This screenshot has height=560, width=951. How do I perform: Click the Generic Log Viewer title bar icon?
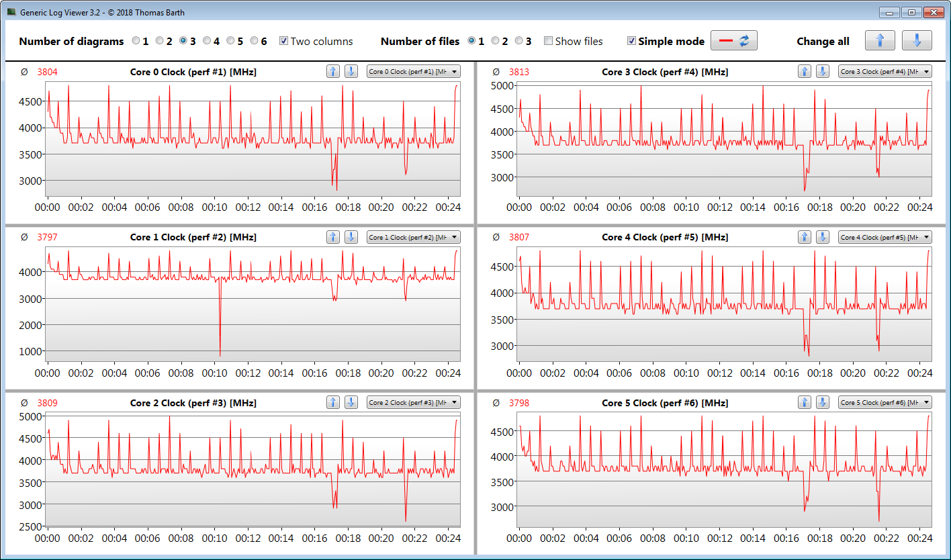pyautogui.click(x=11, y=12)
